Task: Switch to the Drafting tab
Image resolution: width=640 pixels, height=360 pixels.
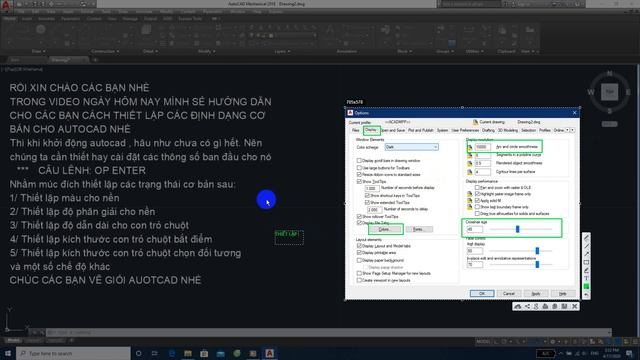Action: coord(488,130)
